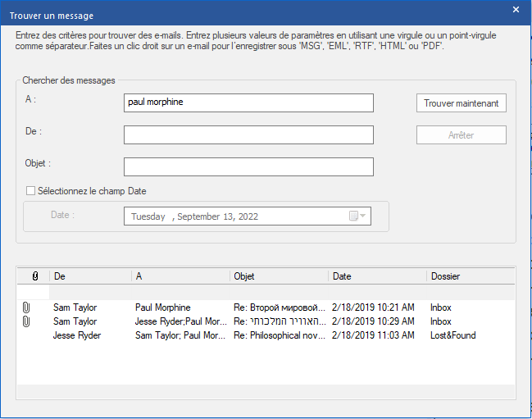This screenshot has width=532, height=419.
Task: Click subject 'Re: Philosophical nov...'
Action: click(x=280, y=335)
